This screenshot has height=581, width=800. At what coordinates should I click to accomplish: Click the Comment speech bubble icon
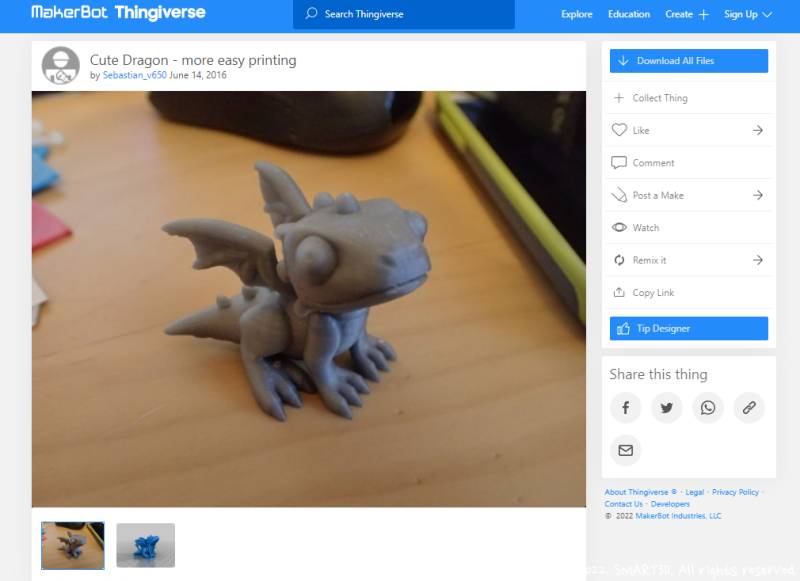pyautogui.click(x=619, y=163)
